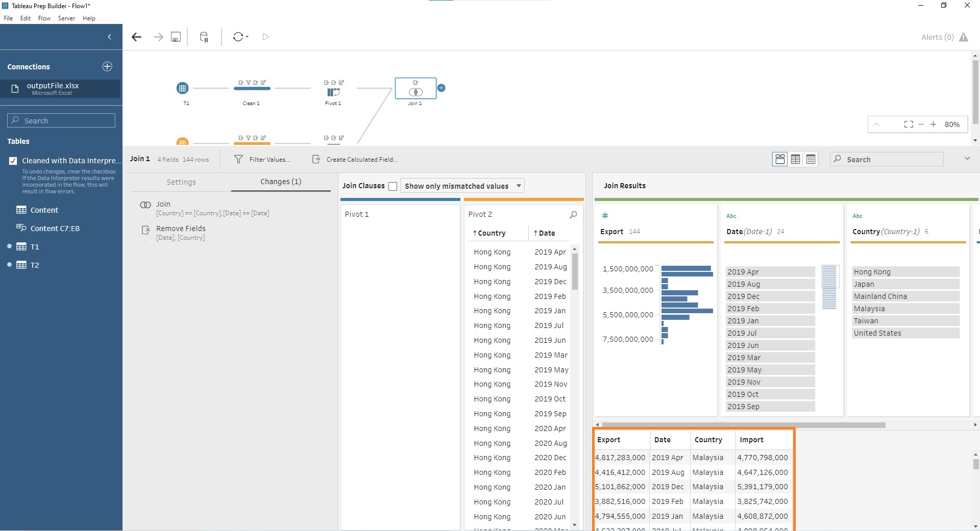Click the data source connection cylinder icon
The width and height of the screenshot is (980, 531).
(x=204, y=37)
